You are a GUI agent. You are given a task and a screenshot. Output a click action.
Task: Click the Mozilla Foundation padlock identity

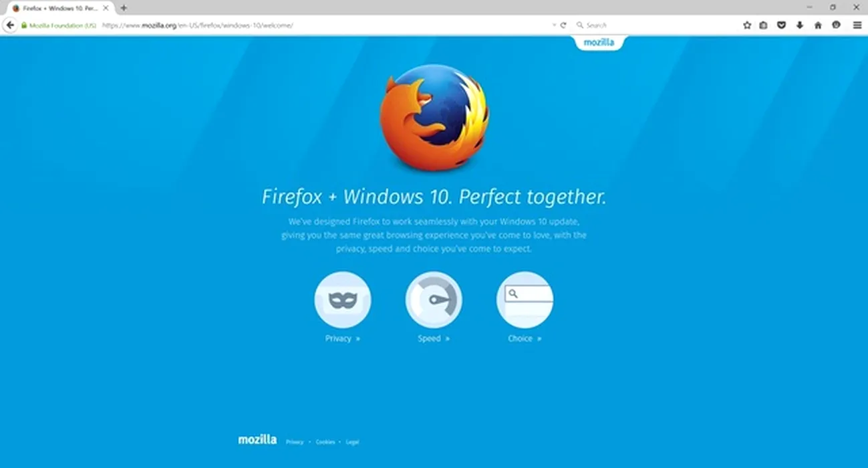[x=59, y=25]
